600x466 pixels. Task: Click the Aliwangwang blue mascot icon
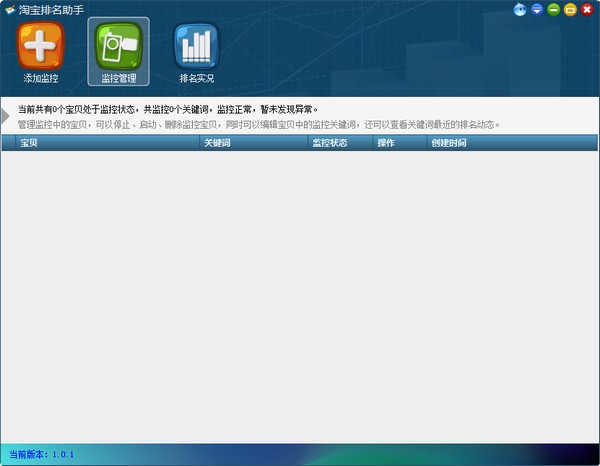click(x=520, y=10)
